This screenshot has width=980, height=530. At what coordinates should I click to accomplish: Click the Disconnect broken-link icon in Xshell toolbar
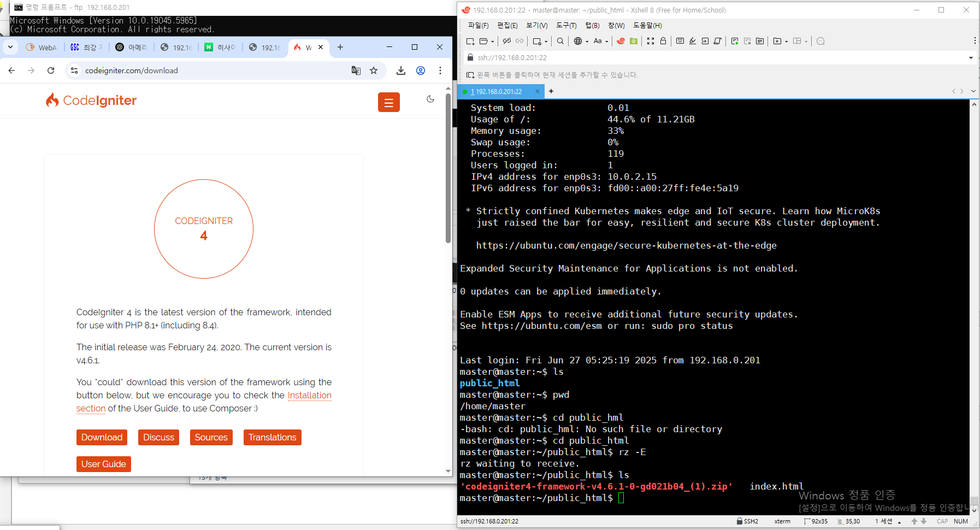point(507,41)
